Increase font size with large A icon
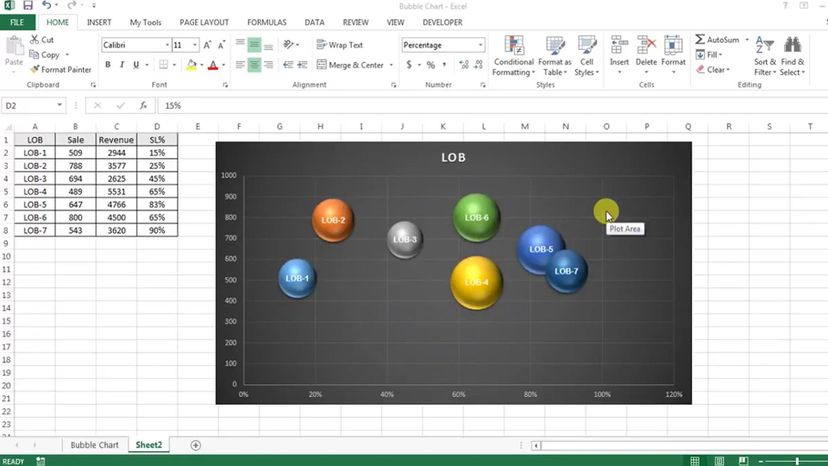Screen dimensions: 828x466 coord(208,45)
